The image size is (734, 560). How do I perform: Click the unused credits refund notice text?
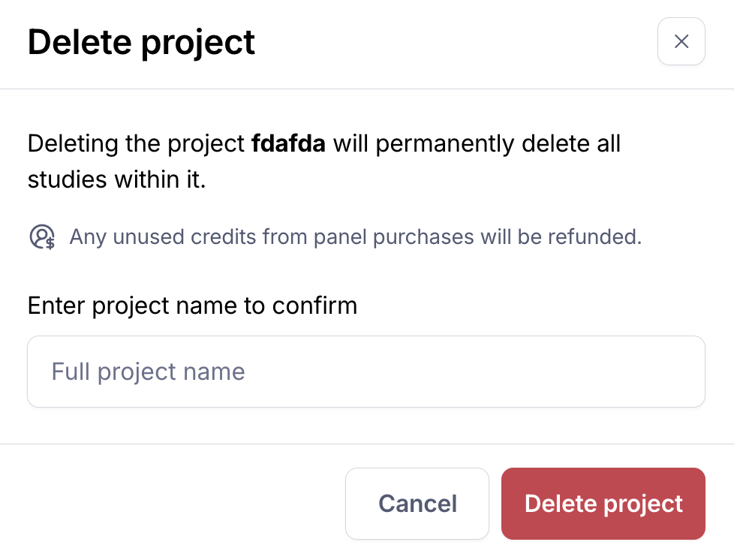(x=355, y=237)
